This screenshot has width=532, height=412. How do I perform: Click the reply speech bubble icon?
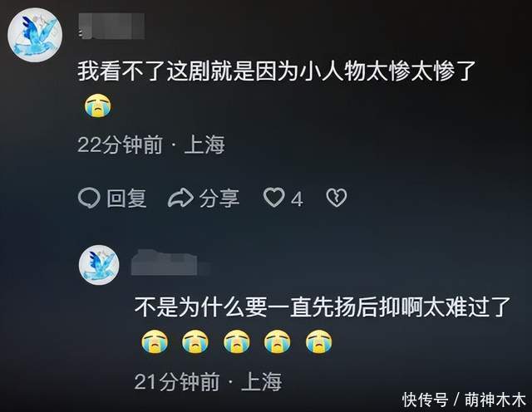89,198
